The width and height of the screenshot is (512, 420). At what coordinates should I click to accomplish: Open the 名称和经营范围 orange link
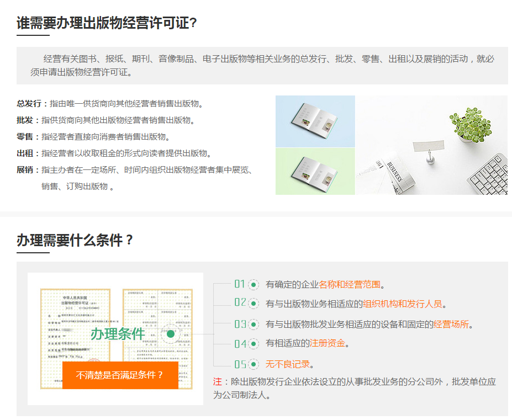[x=350, y=285]
